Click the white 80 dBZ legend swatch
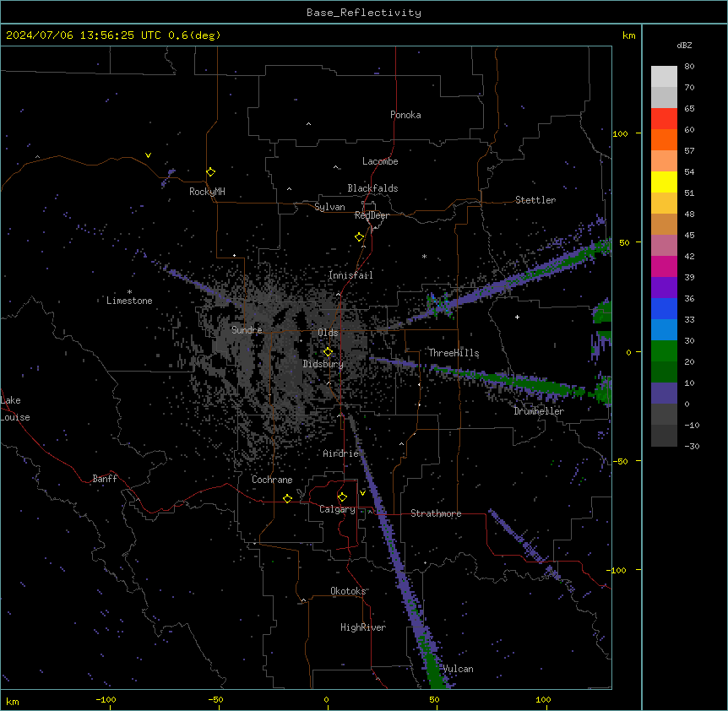 [x=664, y=77]
